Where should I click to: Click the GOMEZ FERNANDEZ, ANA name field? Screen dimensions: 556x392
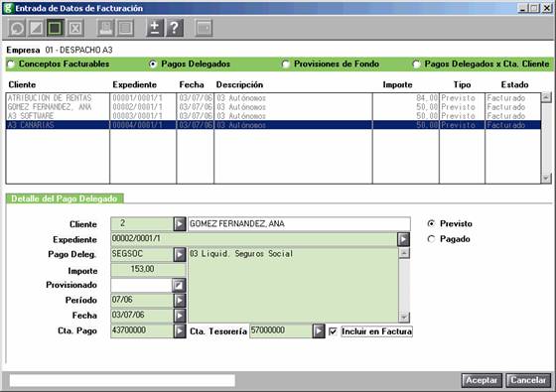click(x=299, y=224)
